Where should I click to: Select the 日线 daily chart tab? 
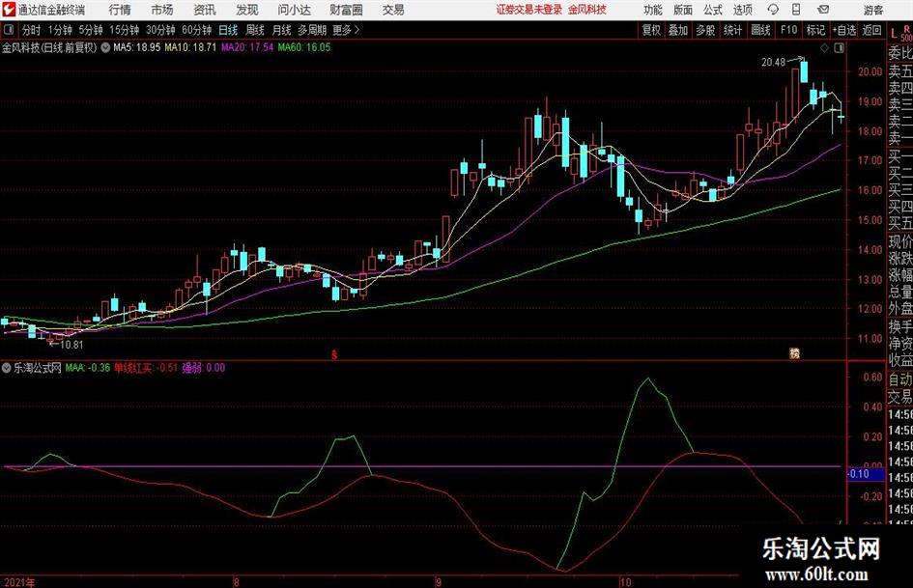[228, 30]
